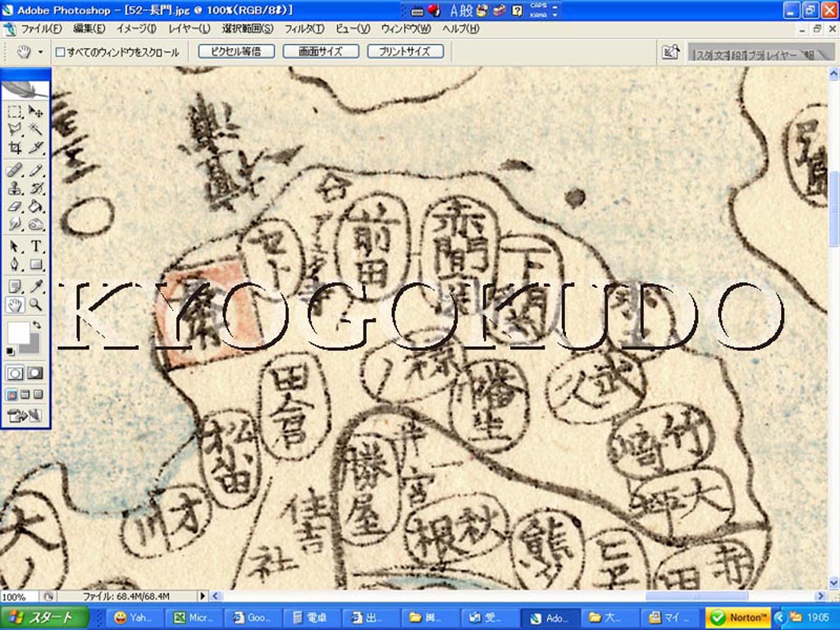The height and width of the screenshot is (630, 840).
Task: Switch to Quick Mask mode
Action: click(x=34, y=373)
